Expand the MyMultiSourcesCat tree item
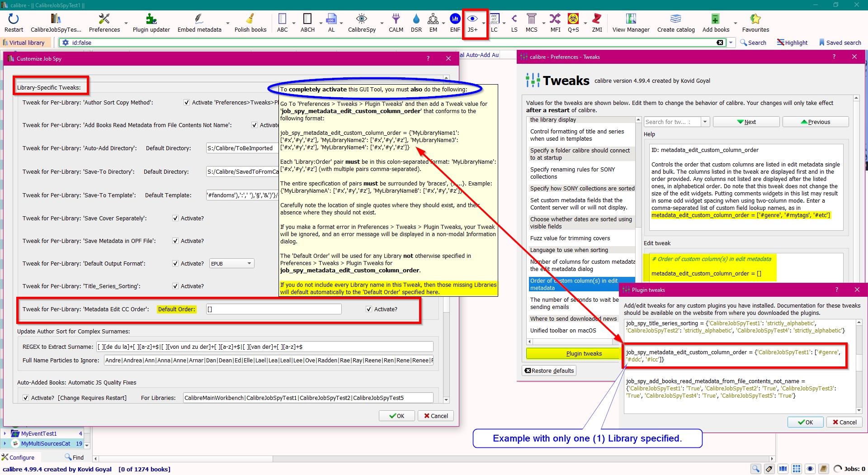Viewport: 868px width, 475px height. [x=5, y=444]
